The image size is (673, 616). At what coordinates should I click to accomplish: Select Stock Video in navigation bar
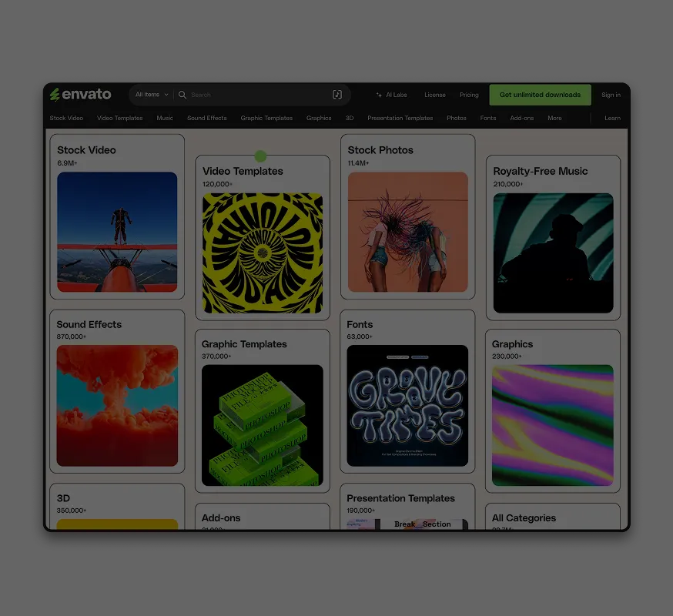pyautogui.click(x=66, y=118)
